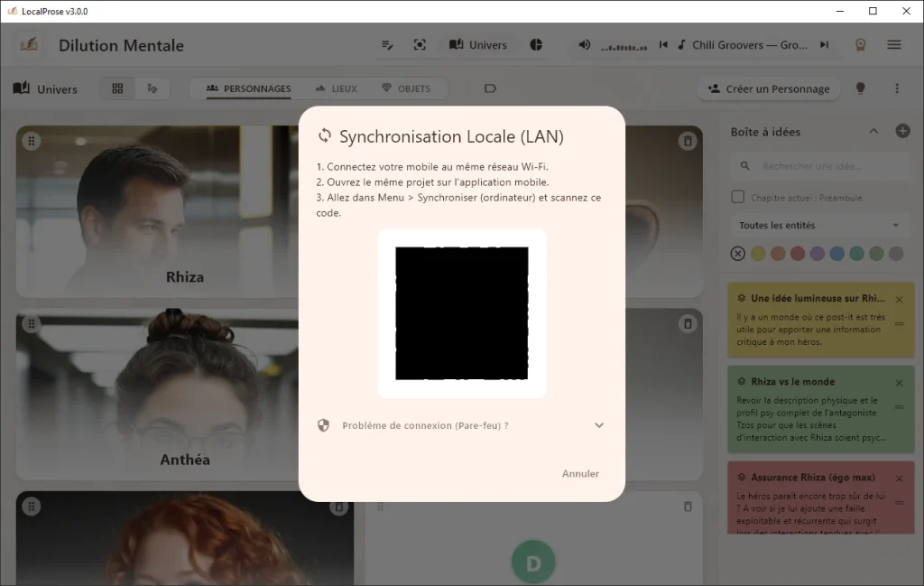Viewport: 924px width, 586px height.
Task: Switch to the OBJETS tab
Action: coord(406,88)
